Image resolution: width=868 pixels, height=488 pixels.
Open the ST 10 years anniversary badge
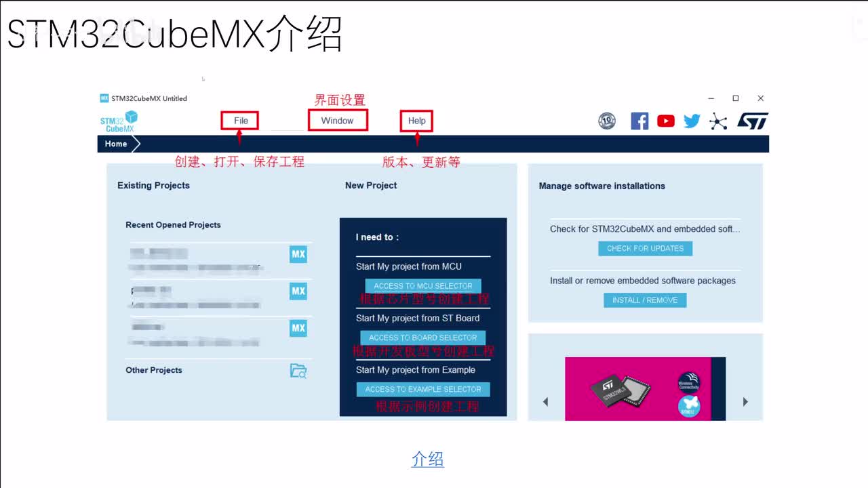[x=607, y=121]
